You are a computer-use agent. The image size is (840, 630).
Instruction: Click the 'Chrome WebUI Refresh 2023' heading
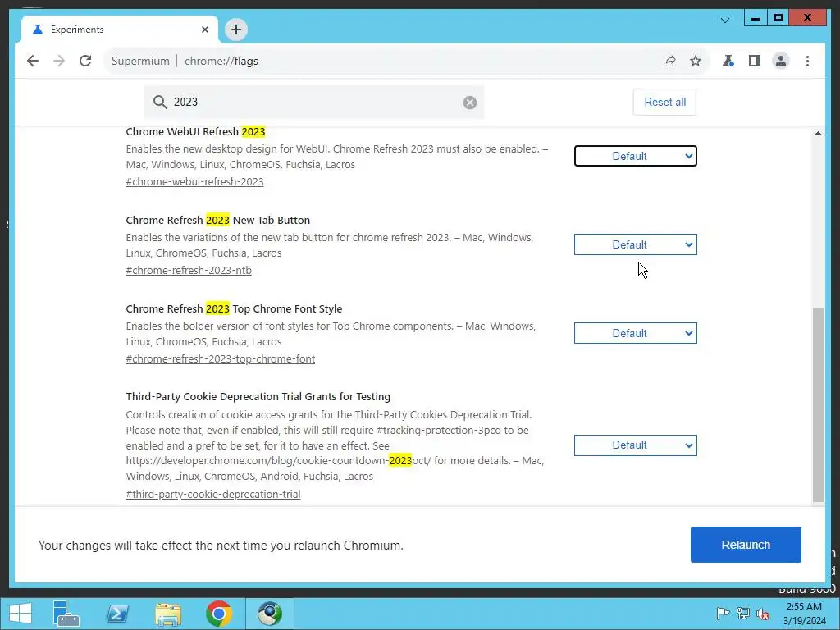pos(195,132)
